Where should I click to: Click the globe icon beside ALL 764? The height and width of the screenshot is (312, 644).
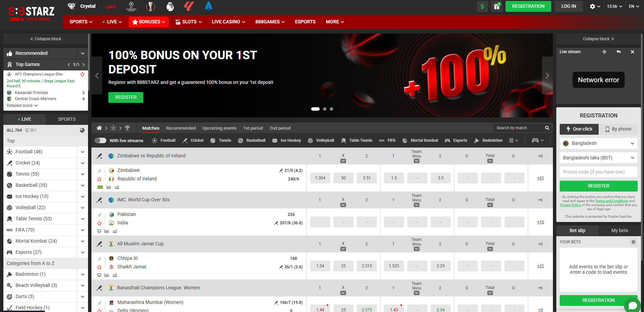[x=82, y=130]
